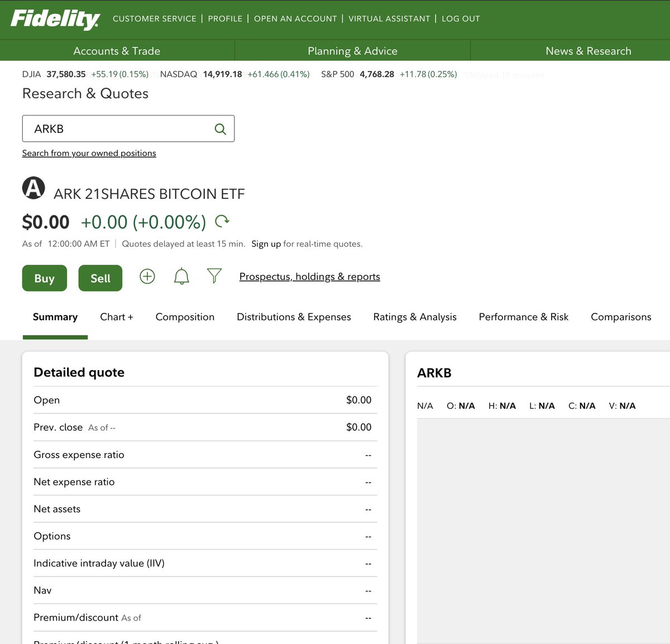Open Prospectus, holdings & reports link
The width and height of the screenshot is (670, 644).
pos(310,276)
